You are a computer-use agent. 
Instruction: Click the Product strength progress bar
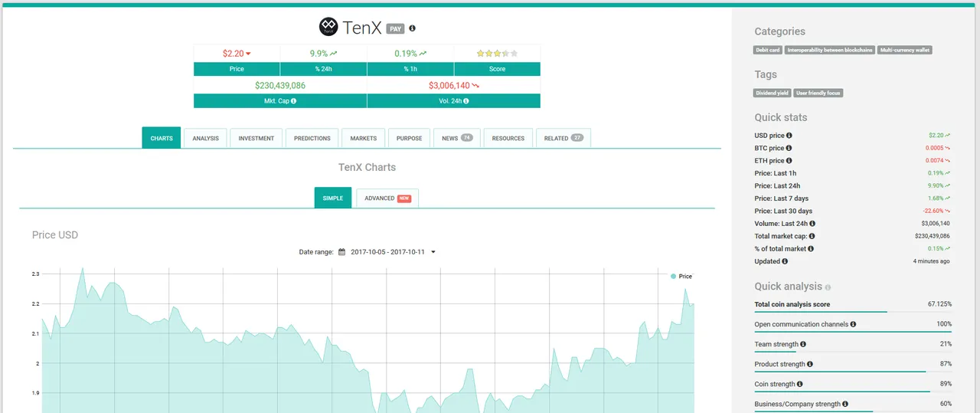click(x=853, y=372)
